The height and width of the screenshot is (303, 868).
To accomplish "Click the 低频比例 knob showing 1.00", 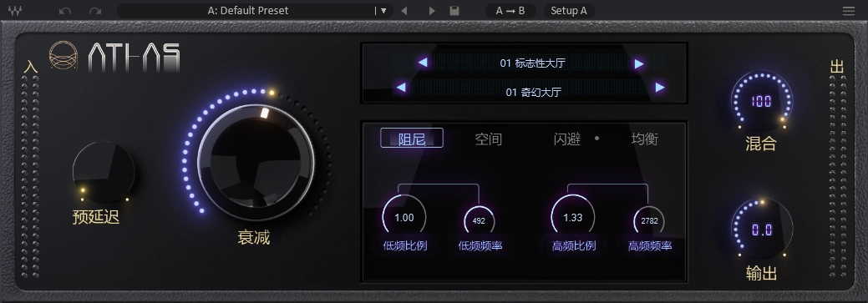I will 404,217.
